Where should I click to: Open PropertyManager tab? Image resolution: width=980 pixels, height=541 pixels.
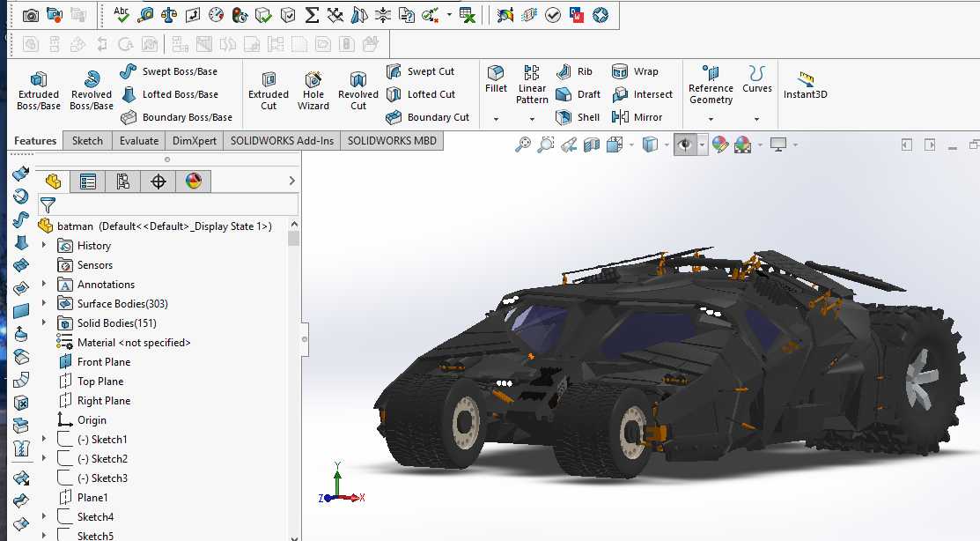pos(87,182)
